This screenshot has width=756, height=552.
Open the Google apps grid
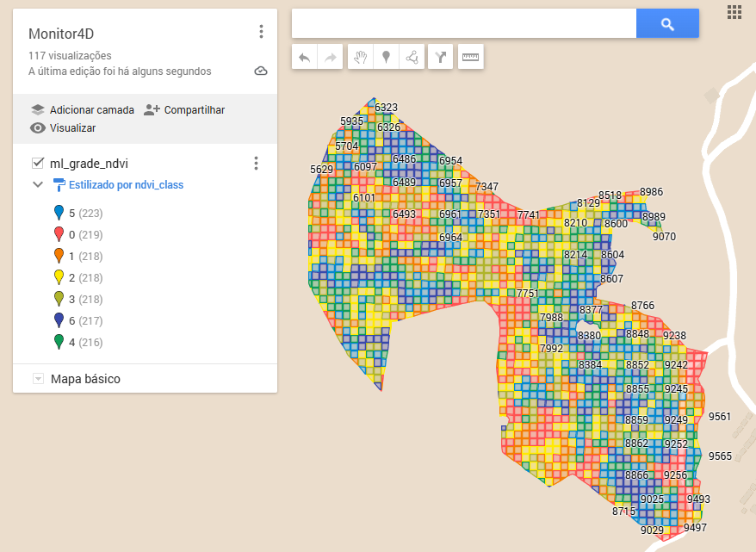coord(734,11)
